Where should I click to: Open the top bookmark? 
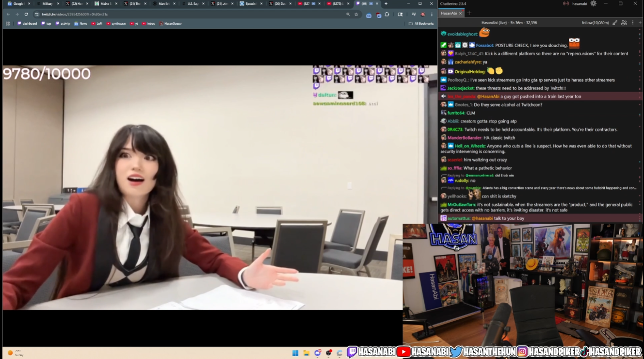pyautogui.click(x=47, y=23)
